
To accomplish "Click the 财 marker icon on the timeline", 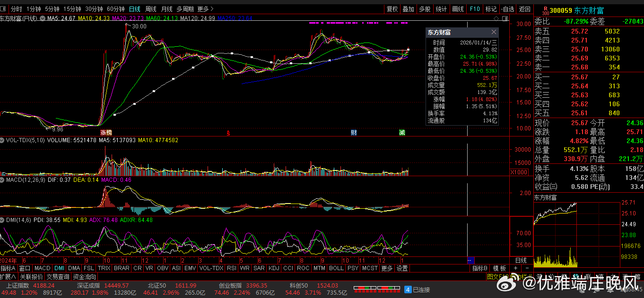I will pos(353,133).
